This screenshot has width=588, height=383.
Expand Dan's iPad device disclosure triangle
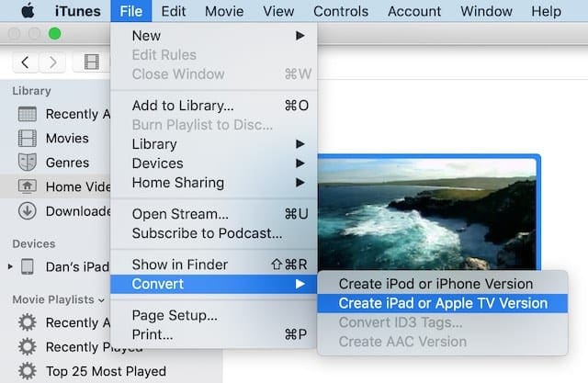click(10, 266)
